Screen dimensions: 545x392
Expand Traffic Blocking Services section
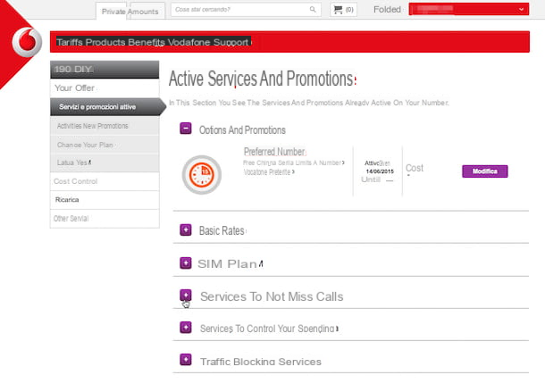(186, 360)
